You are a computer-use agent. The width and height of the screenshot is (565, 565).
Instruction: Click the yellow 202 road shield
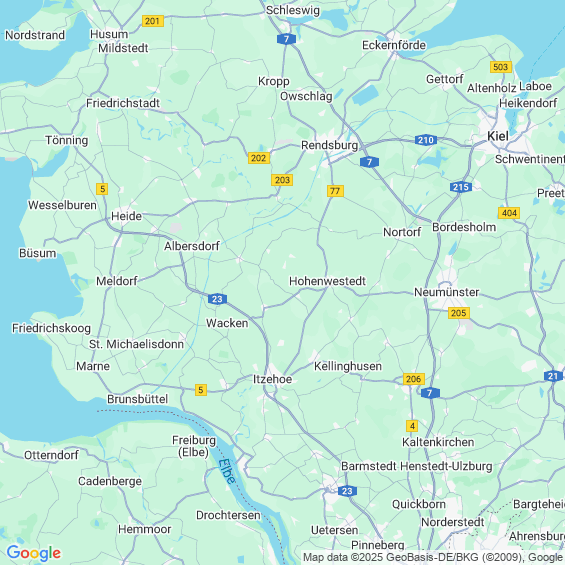click(259, 158)
